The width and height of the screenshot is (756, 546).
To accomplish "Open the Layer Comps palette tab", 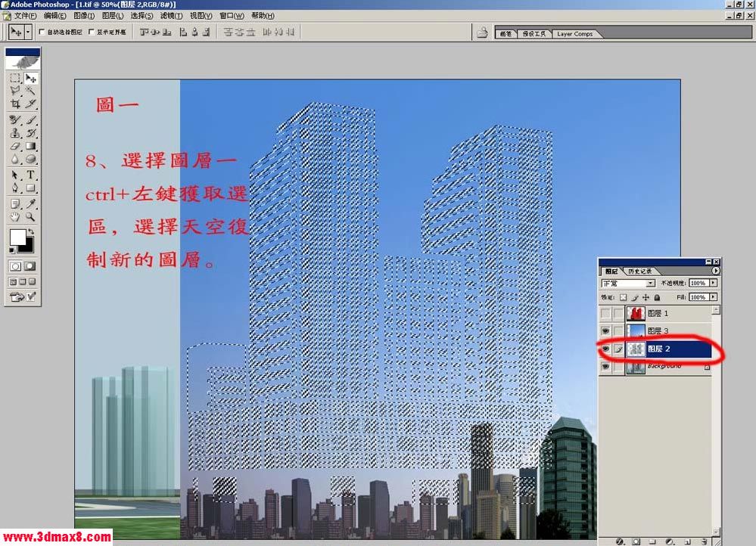I will tap(574, 34).
